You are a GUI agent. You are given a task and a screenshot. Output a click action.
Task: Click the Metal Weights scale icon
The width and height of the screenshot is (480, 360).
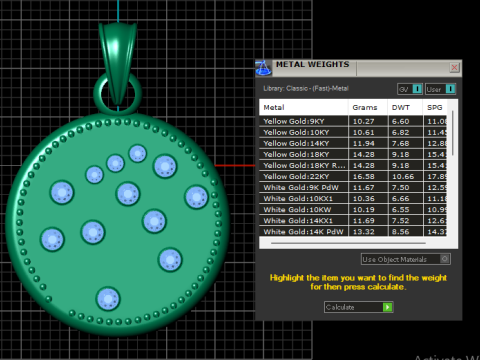click(263, 68)
